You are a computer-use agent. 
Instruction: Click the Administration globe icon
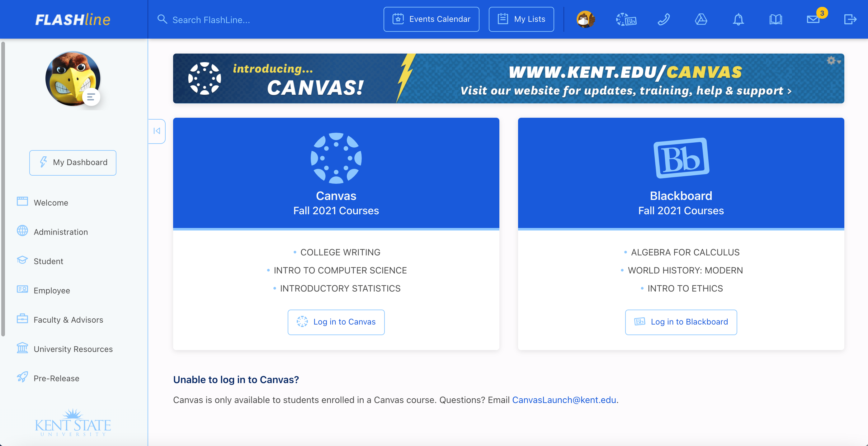point(22,230)
